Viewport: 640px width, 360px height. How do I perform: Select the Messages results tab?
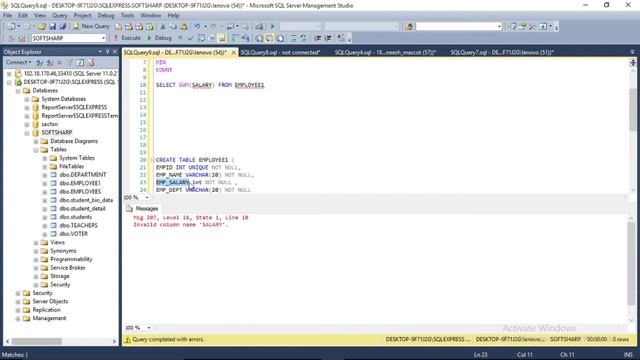point(142,209)
